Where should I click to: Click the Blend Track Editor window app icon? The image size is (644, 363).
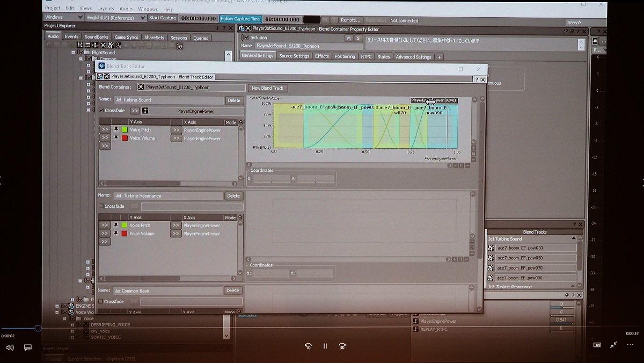(x=101, y=66)
